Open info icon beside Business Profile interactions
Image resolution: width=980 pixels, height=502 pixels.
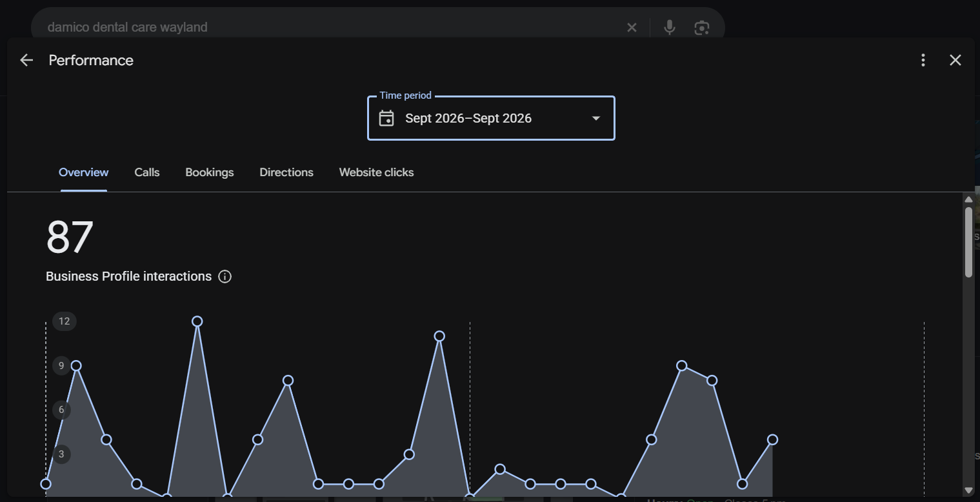tap(225, 276)
